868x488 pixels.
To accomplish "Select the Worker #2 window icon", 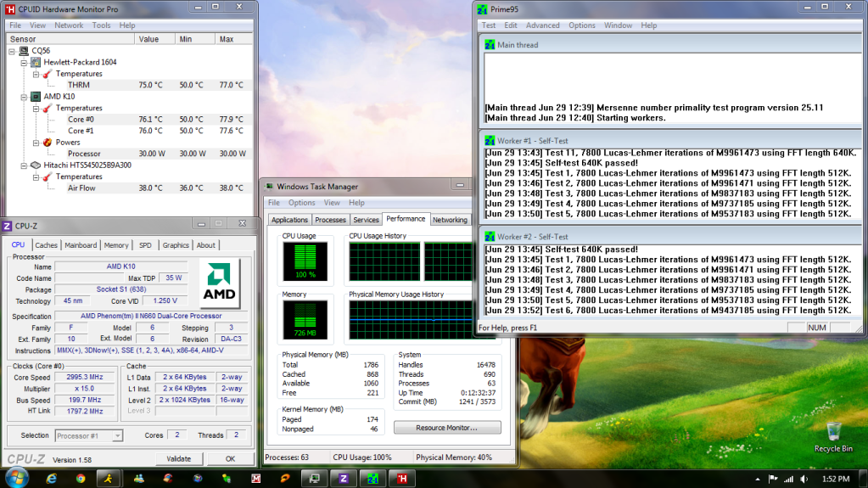I will 490,237.
